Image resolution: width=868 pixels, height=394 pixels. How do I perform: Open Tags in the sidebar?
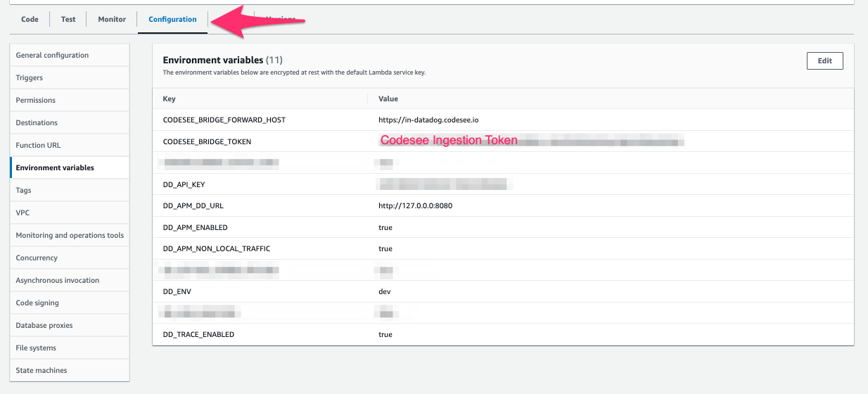point(70,190)
